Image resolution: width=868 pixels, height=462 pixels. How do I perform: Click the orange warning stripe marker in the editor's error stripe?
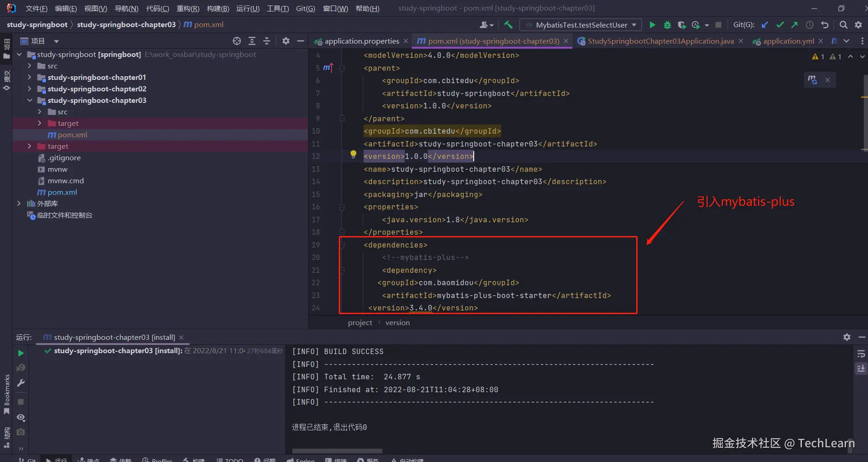coord(864,97)
